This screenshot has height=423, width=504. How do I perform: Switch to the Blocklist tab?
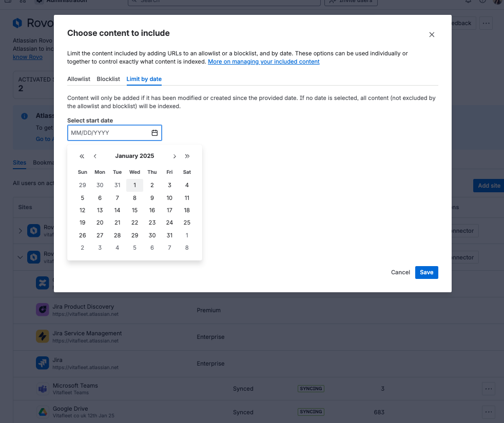click(x=108, y=79)
